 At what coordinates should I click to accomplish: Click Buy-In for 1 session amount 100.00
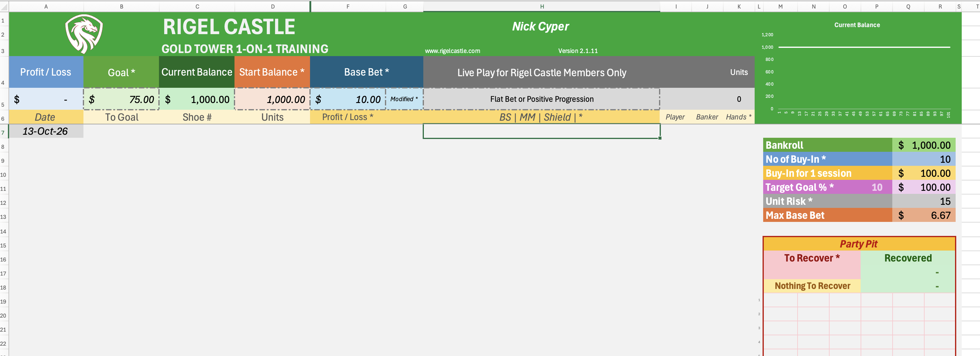(923, 173)
